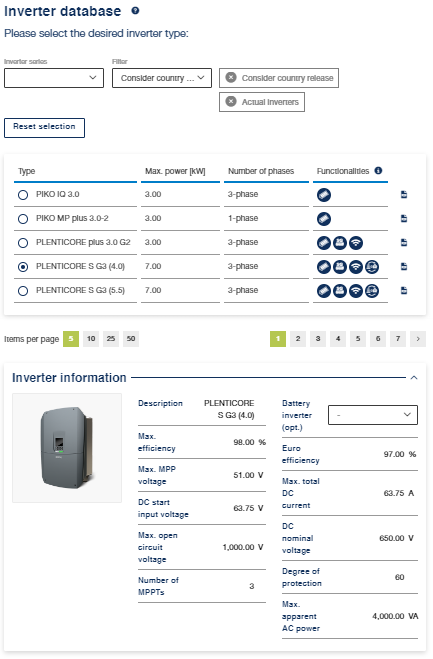The image size is (433, 659).
Task: Click the fourth functionality icon in PLENTICORE S G3 (5.5) row
Action: click(372, 290)
